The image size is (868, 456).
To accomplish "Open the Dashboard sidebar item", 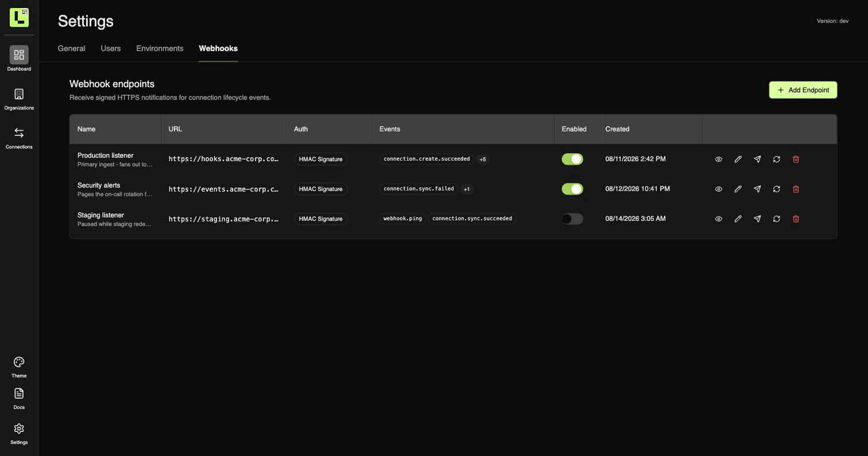I will [19, 59].
